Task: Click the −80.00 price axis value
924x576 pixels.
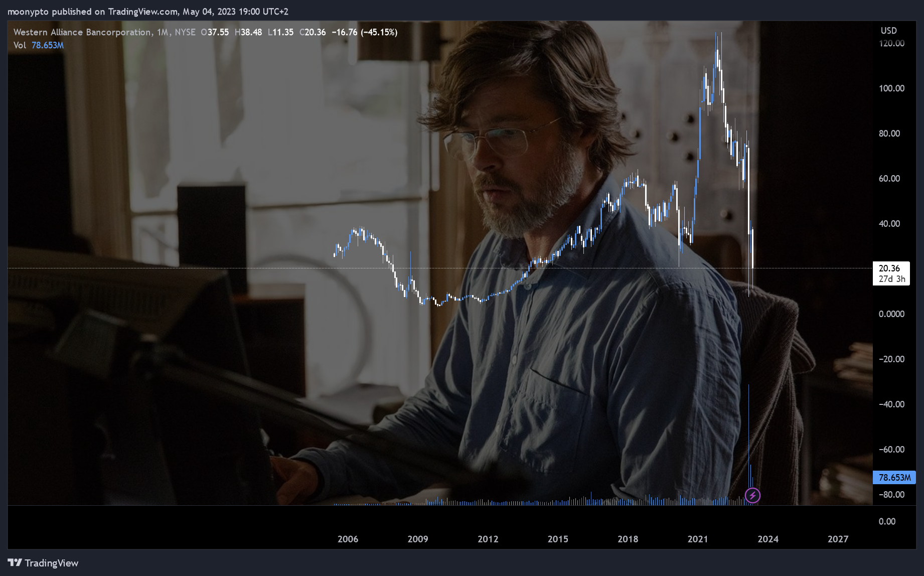Action: tap(891, 495)
